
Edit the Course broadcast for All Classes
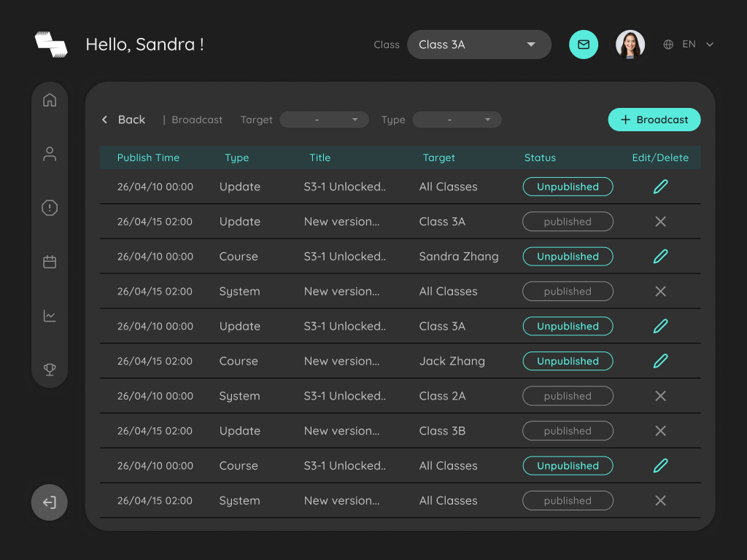pos(660,466)
